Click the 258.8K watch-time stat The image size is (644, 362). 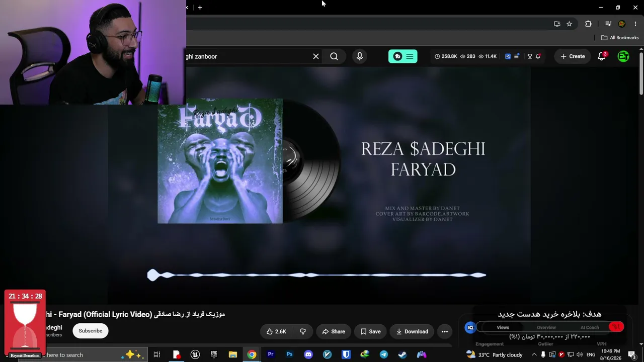[x=446, y=56]
